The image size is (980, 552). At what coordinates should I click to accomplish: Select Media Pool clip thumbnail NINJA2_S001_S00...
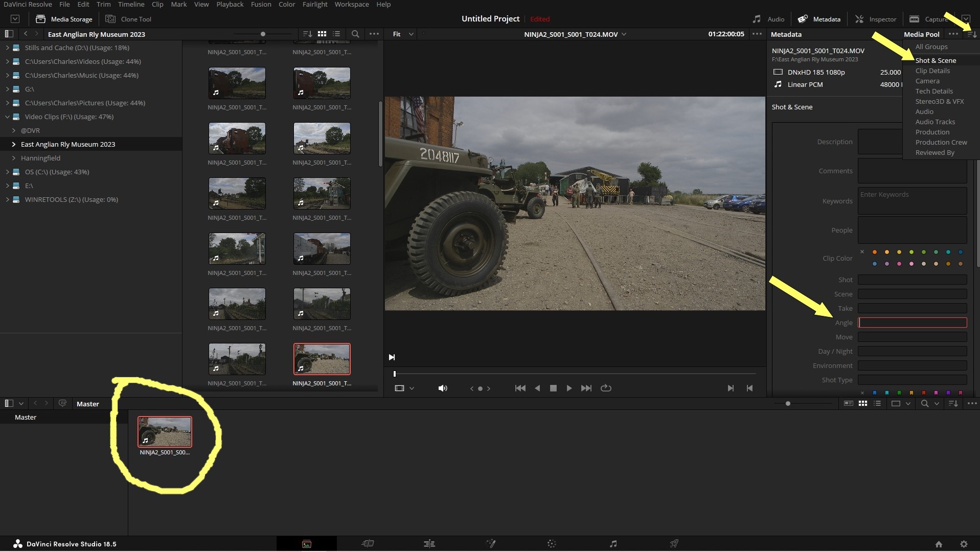click(x=165, y=431)
